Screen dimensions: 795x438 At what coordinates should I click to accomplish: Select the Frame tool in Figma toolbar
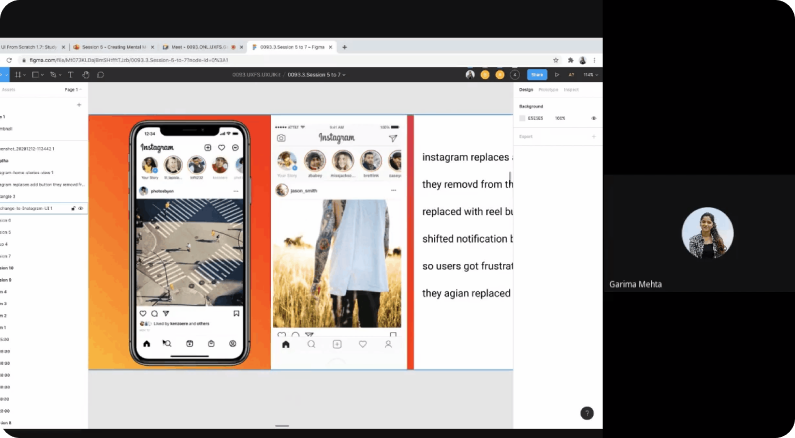click(18, 75)
